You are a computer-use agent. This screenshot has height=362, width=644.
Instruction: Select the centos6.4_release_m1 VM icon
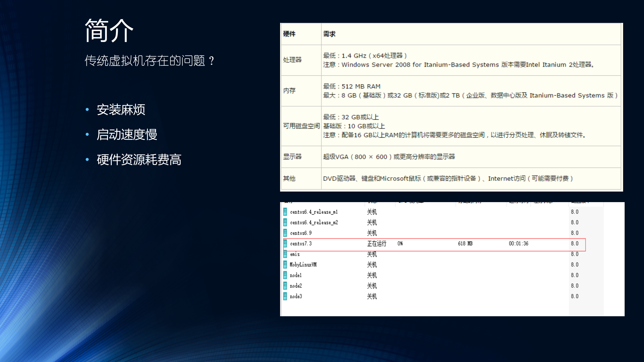point(286,212)
